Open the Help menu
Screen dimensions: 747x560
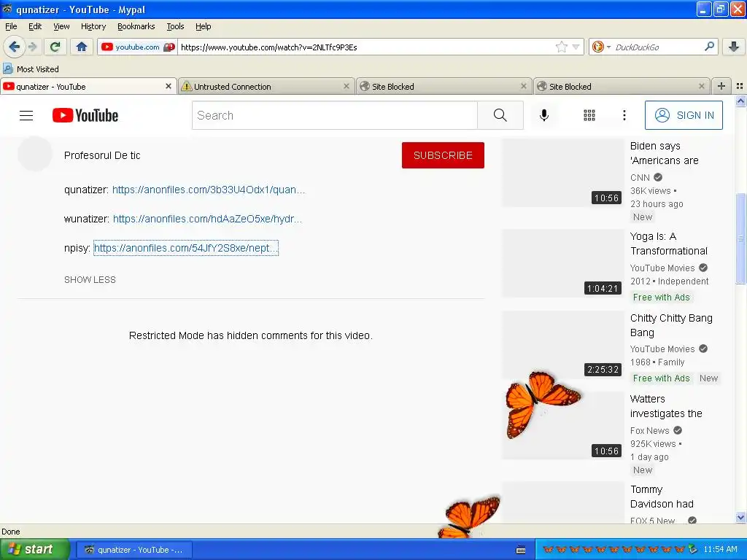pyautogui.click(x=203, y=26)
